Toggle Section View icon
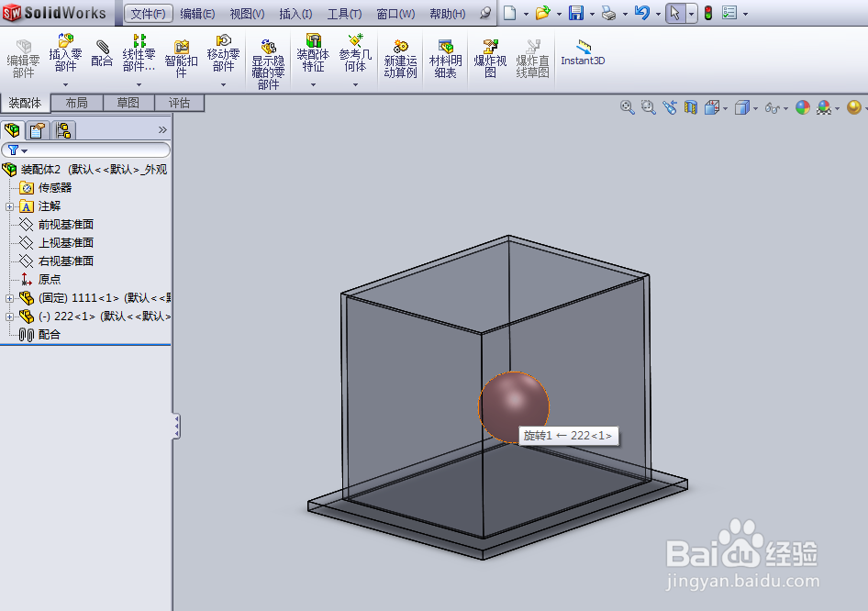This screenshot has width=868, height=611. [690, 107]
